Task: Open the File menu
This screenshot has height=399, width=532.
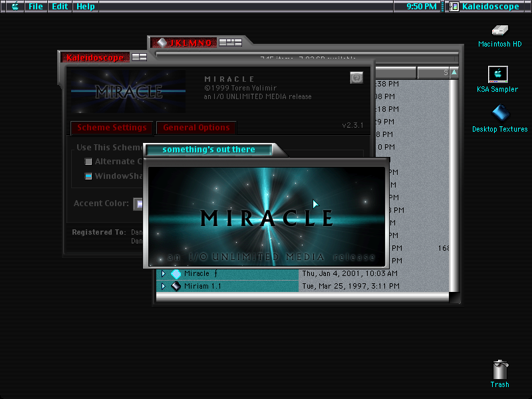Action: [x=36, y=6]
